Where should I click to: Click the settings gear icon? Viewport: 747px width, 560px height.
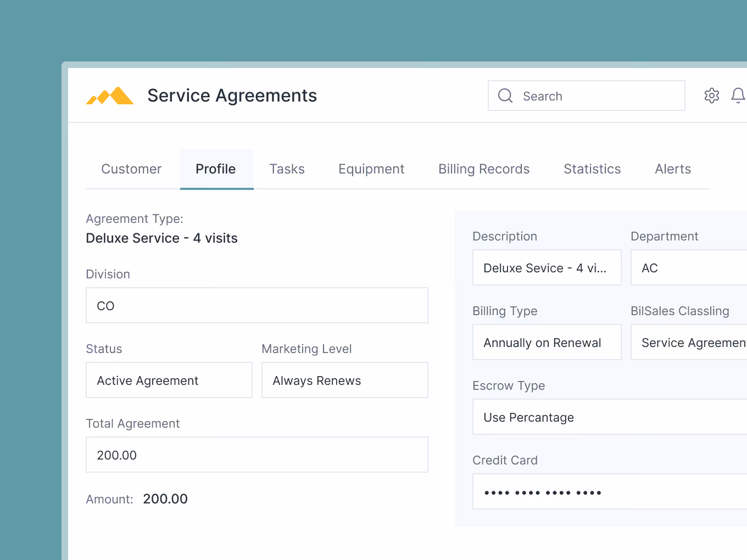coord(711,96)
